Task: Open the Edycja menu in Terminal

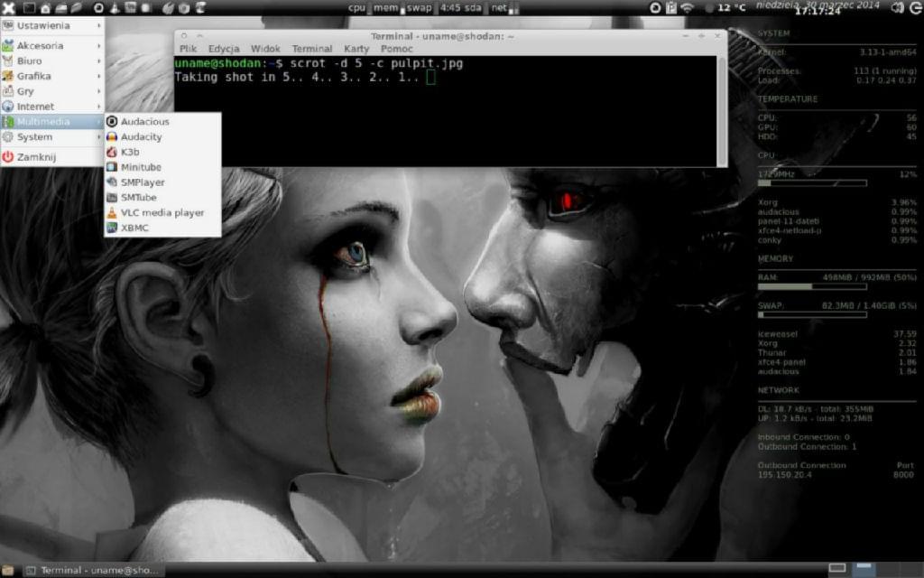Action: (x=224, y=49)
